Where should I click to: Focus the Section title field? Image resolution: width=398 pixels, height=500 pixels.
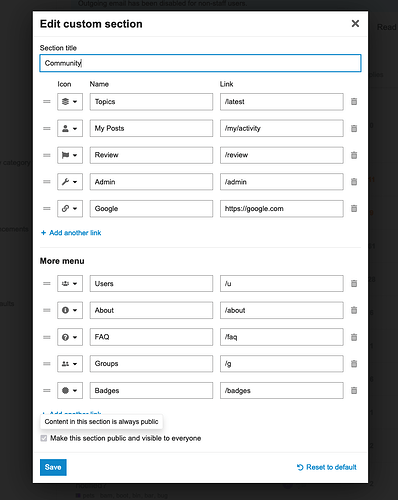point(200,63)
